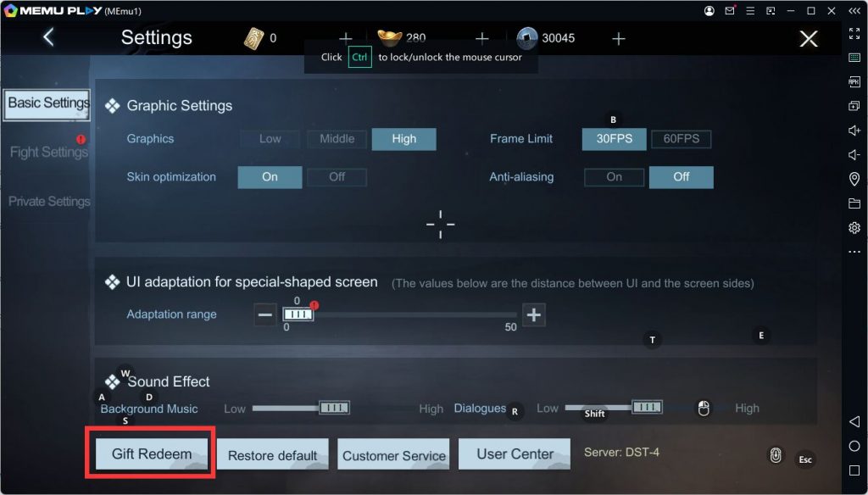Switch Frame Limit to 60FPS
Screen dimensions: 868x495
(681, 139)
